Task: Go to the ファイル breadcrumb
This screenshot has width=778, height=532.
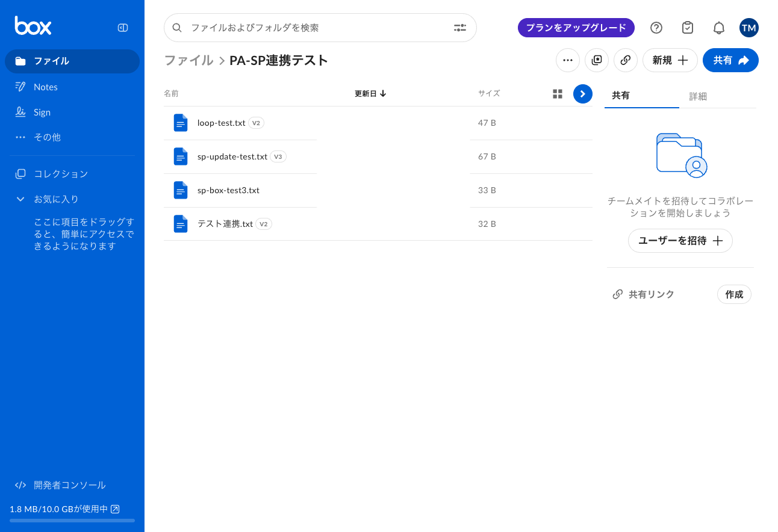Action: (x=188, y=60)
